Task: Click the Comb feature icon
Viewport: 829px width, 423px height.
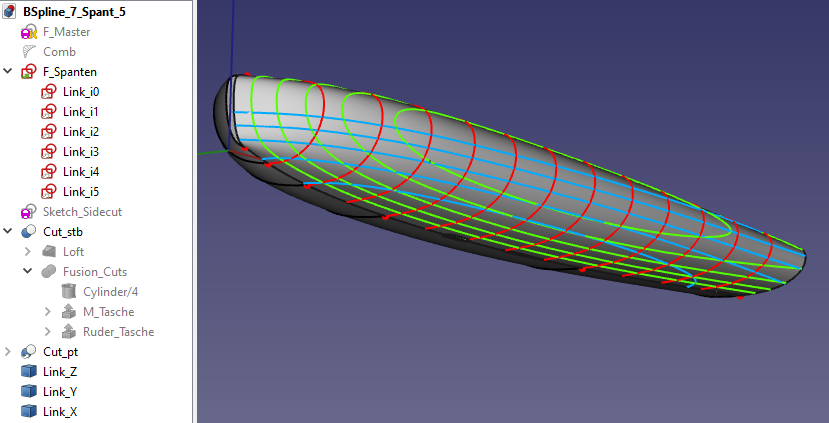Action: tap(28, 52)
